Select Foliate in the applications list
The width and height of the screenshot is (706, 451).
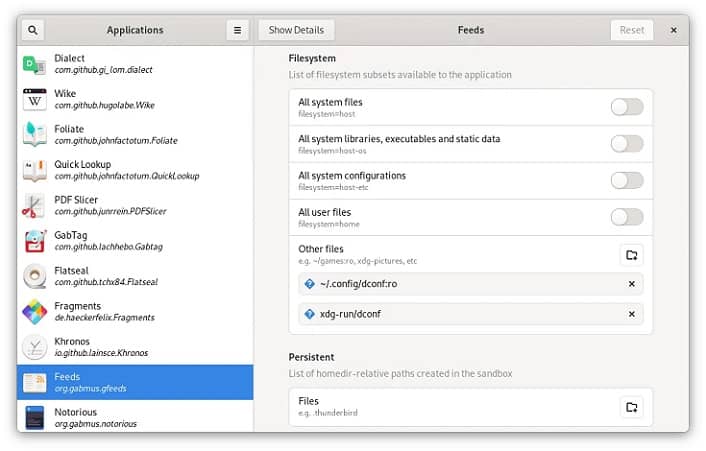point(135,135)
